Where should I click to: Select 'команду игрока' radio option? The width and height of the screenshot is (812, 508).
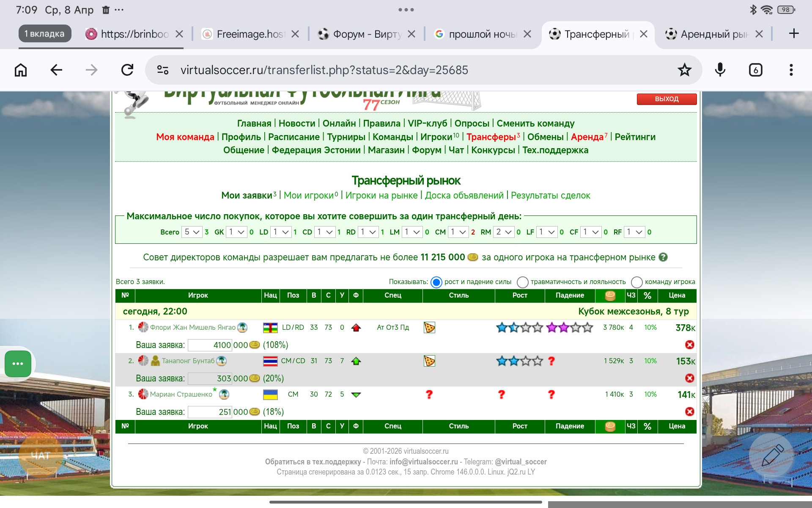(636, 282)
